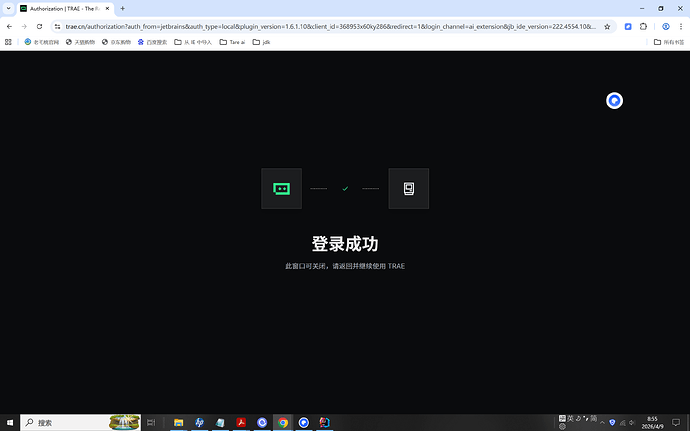Open File Explorer from the taskbar
Image resolution: width=690 pixels, height=431 pixels.
point(178,422)
